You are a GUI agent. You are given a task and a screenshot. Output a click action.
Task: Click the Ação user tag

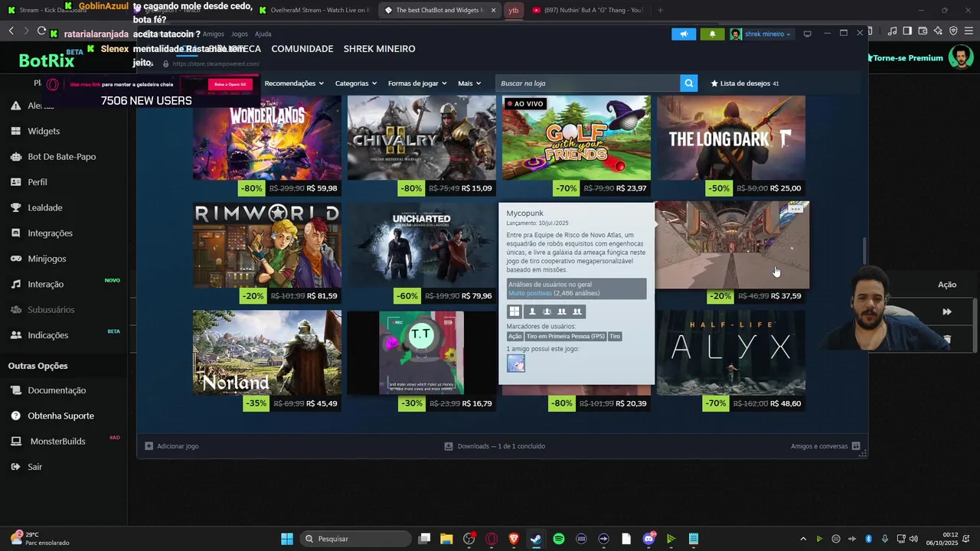[x=514, y=336]
